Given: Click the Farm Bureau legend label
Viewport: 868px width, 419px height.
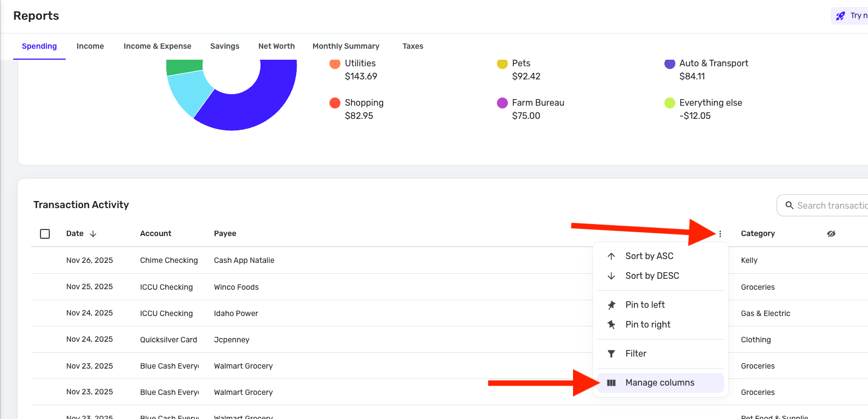Looking at the screenshot, I should [538, 103].
